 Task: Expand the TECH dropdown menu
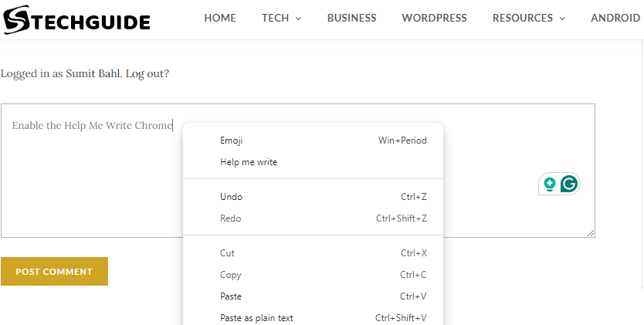(x=281, y=18)
